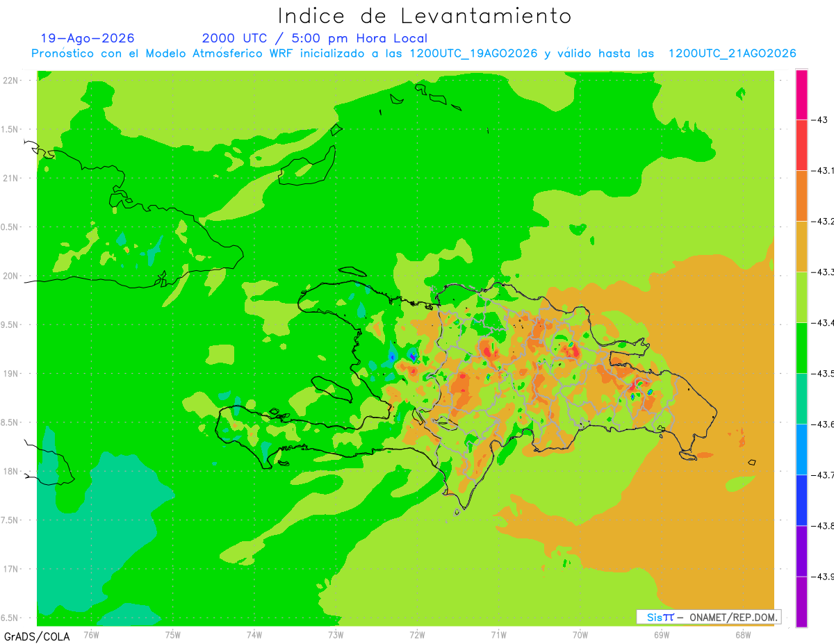Viewport: 834px width, 644px height.
Task: Pick the red legend swatch below -43
Action: (801, 145)
